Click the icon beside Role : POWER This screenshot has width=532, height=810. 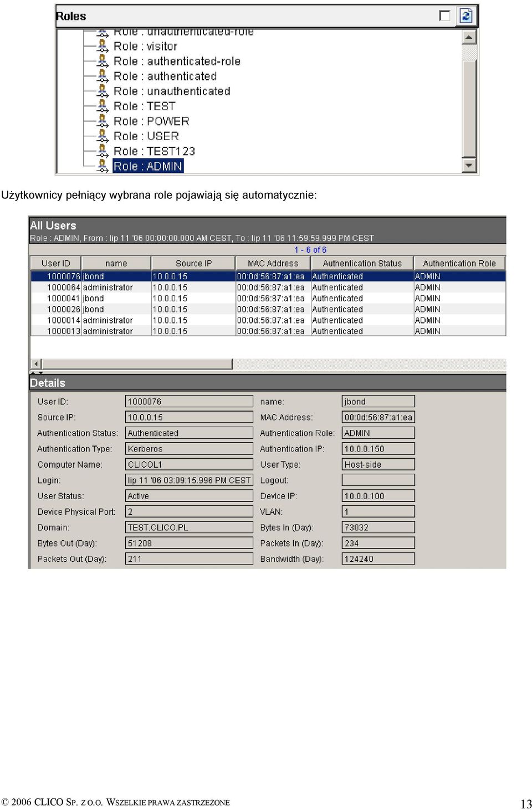click(x=103, y=121)
